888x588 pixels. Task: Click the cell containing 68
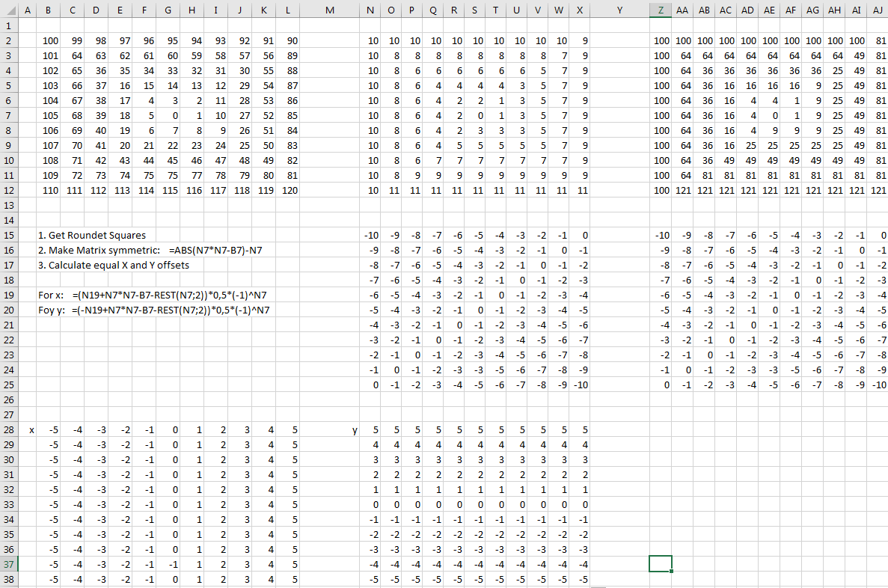(73, 115)
